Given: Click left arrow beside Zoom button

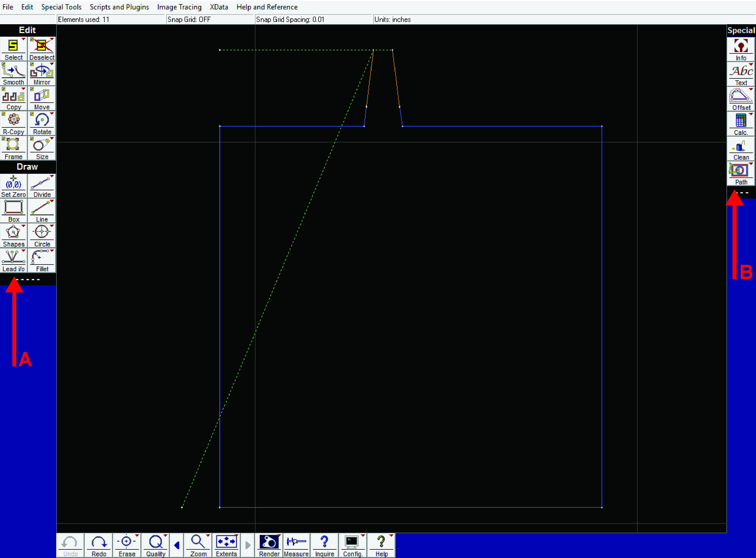Looking at the screenshot, I should (x=177, y=545).
